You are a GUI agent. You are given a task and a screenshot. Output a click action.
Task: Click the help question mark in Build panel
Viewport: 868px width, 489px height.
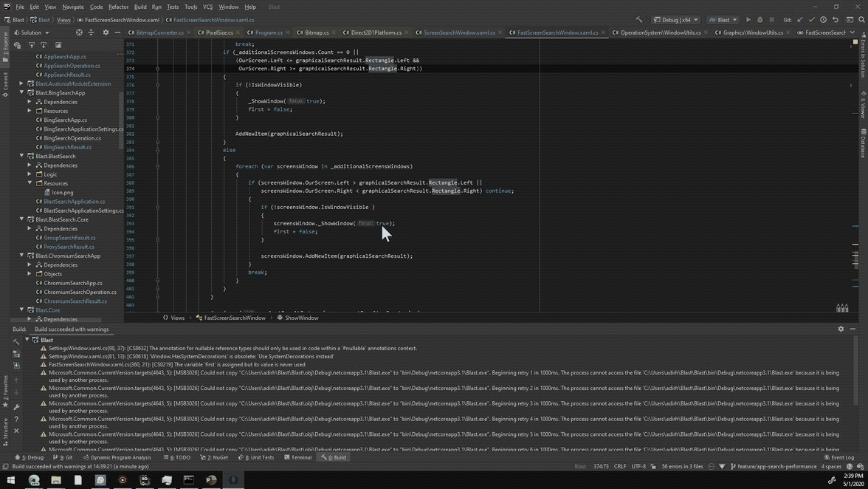click(x=16, y=420)
